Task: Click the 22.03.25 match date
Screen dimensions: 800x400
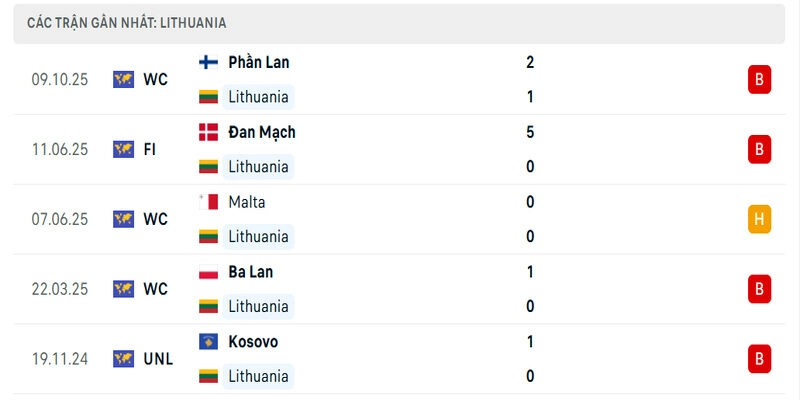Action: (60, 289)
